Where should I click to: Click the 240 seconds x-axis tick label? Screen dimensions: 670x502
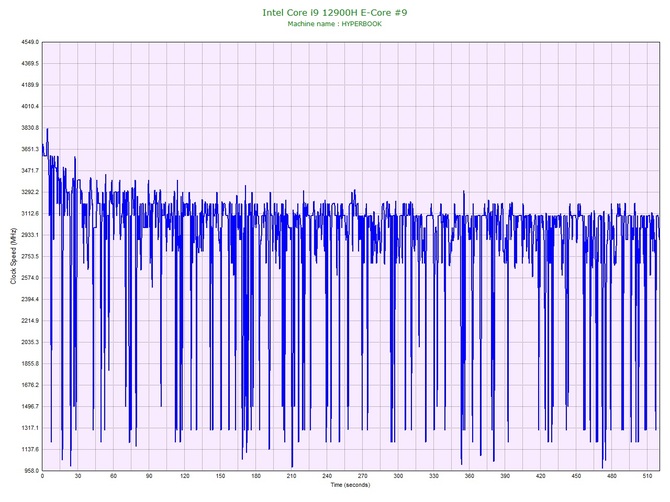point(327,476)
